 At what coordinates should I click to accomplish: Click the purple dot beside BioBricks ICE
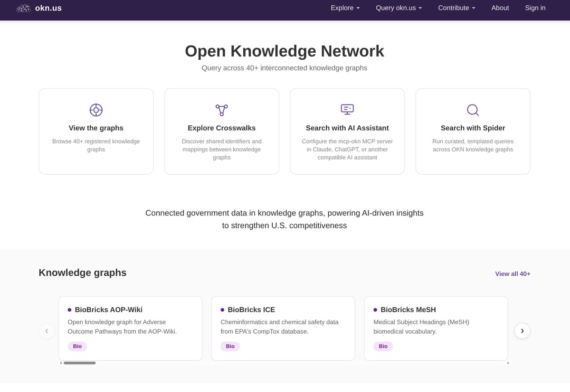click(x=222, y=310)
